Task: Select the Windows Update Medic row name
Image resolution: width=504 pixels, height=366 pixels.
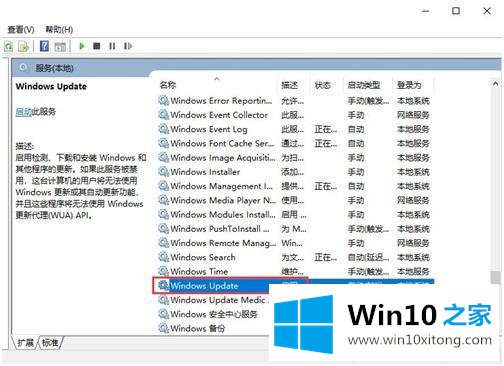Action: 219,300
